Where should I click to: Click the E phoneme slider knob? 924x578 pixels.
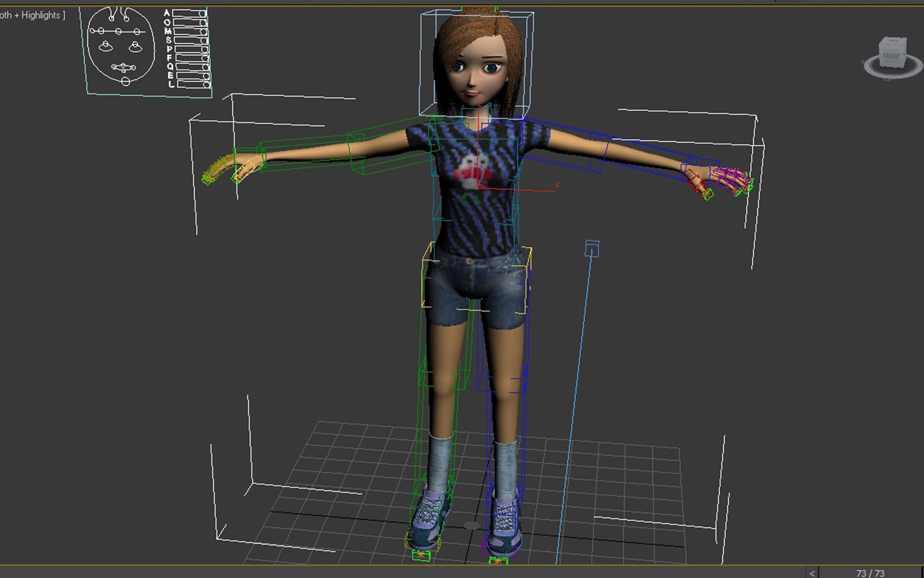coord(206,76)
